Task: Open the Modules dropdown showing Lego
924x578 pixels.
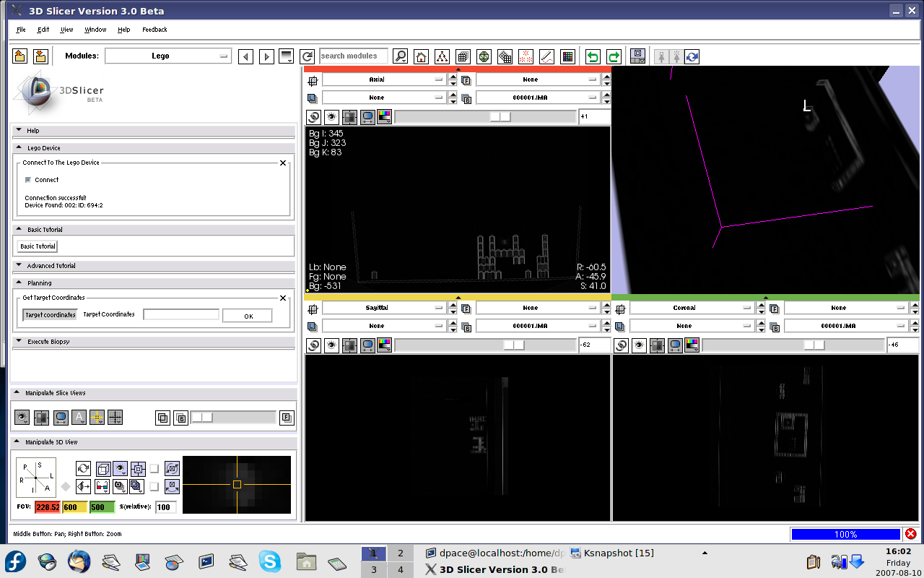Action: tap(167, 56)
